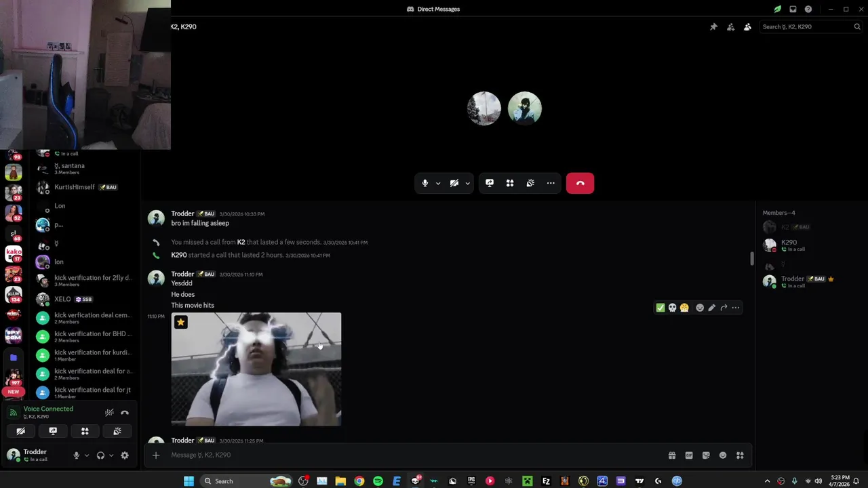Open microphone input options arrow in call controls
Image resolution: width=868 pixels, height=488 pixels.
(x=438, y=183)
